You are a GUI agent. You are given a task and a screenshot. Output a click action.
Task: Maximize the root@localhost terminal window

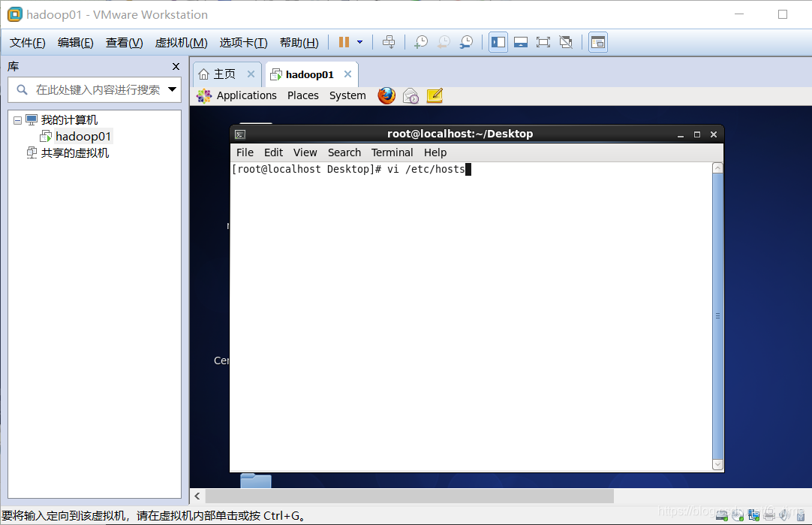(697, 134)
